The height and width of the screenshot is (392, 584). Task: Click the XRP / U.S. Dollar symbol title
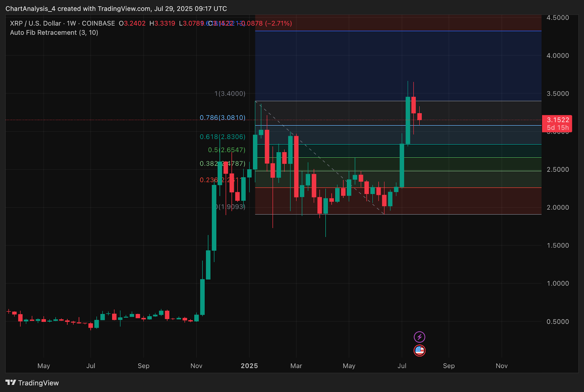click(35, 23)
